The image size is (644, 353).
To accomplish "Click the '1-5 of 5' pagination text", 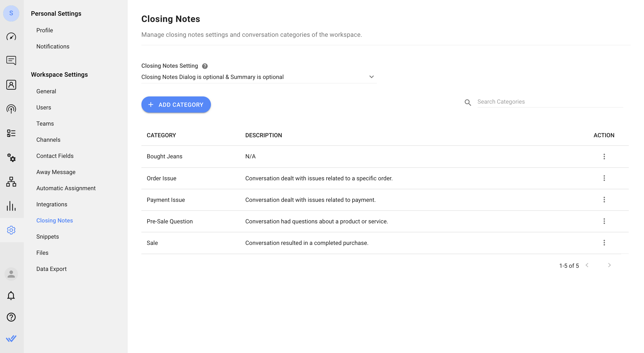I will click(569, 266).
